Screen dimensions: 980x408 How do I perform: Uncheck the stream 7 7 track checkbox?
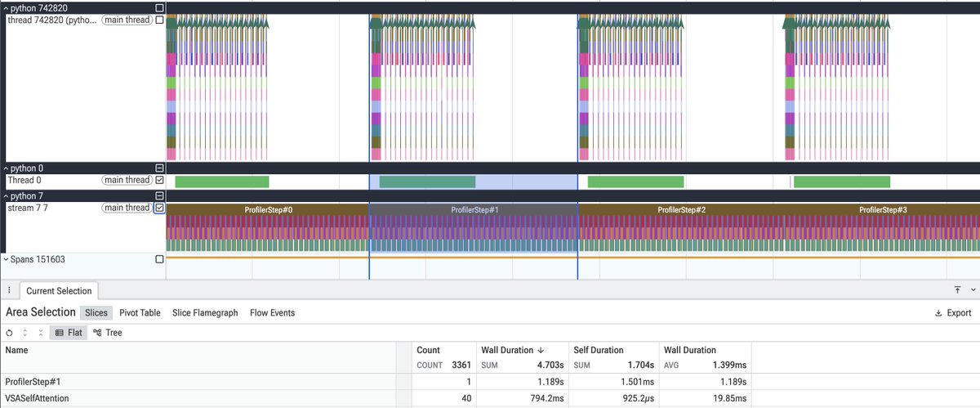coord(159,208)
